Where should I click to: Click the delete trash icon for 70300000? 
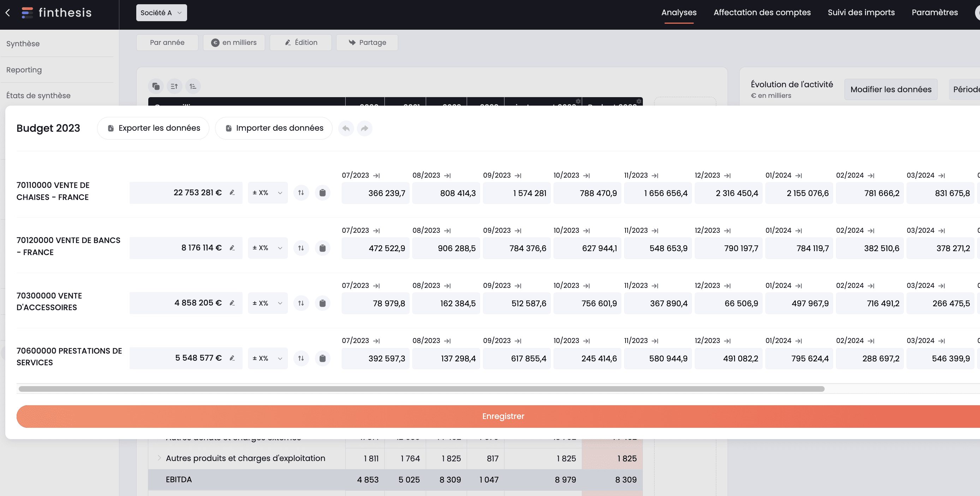(x=322, y=303)
